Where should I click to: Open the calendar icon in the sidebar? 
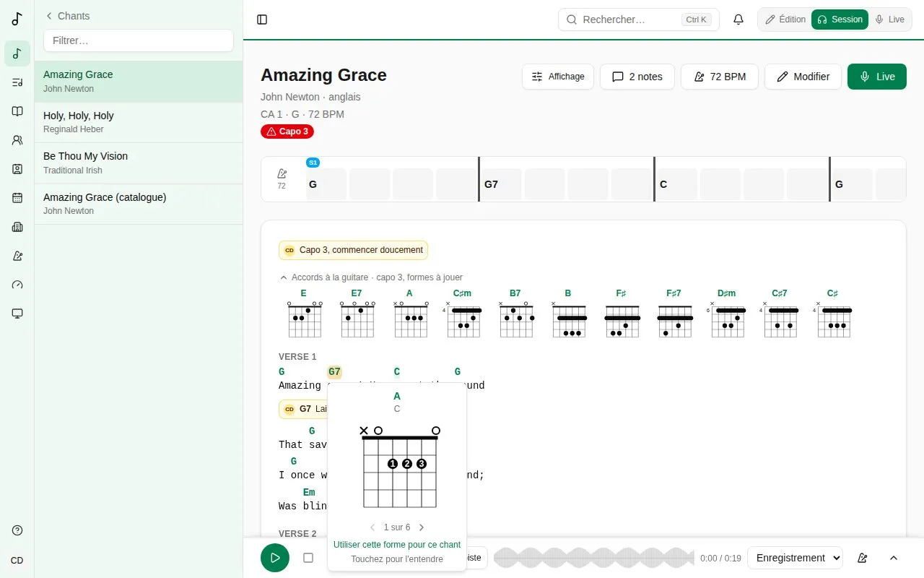(17, 198)
